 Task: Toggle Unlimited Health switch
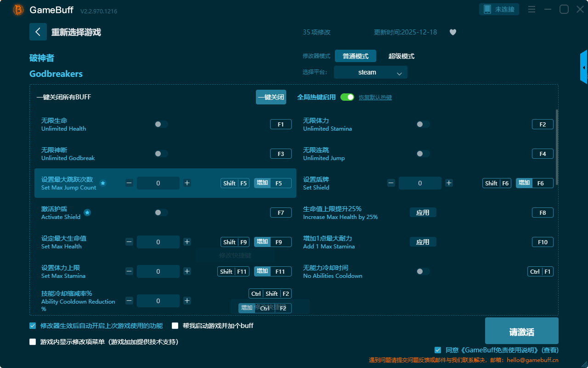point(161,124)
